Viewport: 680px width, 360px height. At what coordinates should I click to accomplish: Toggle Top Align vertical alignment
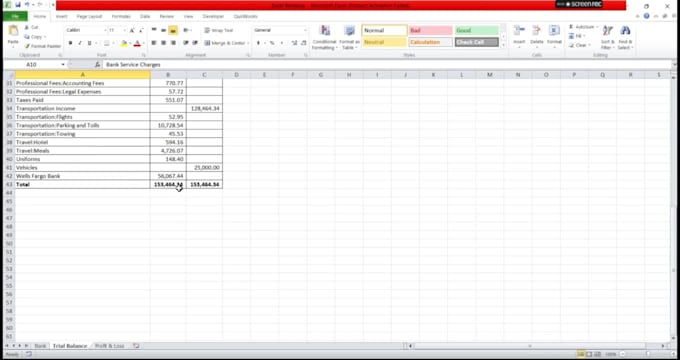point(154,30)
